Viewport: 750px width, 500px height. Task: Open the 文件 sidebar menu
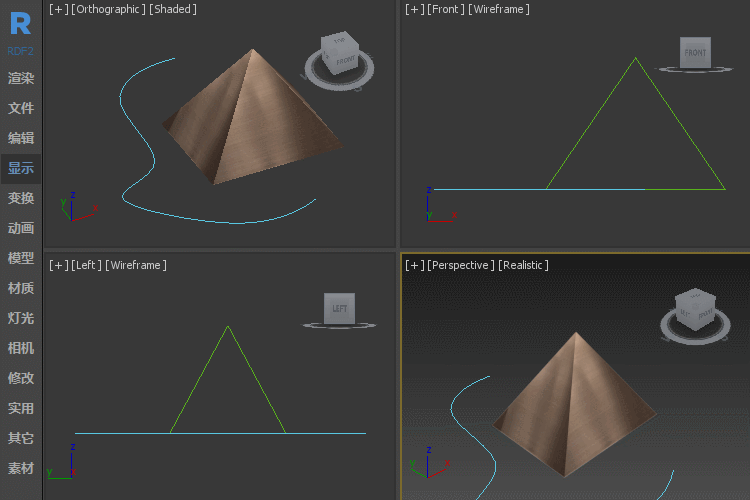(x=21, y=108)
